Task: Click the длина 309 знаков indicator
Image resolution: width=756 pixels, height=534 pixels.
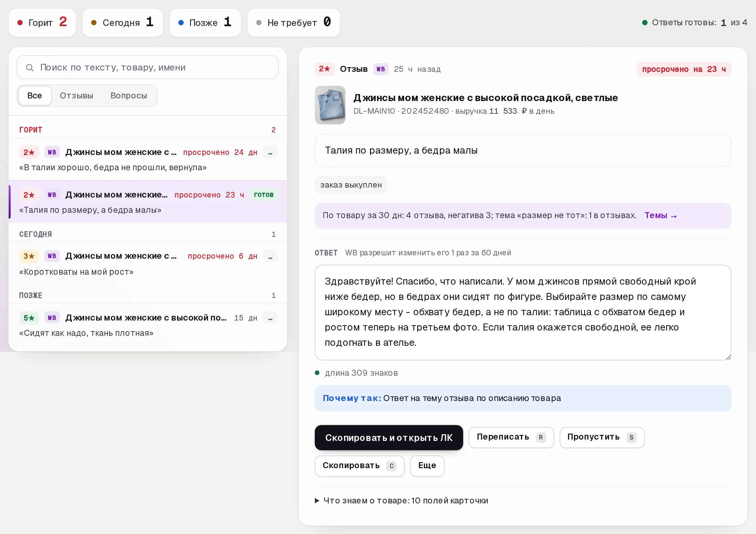Action: tap(356, 373)
